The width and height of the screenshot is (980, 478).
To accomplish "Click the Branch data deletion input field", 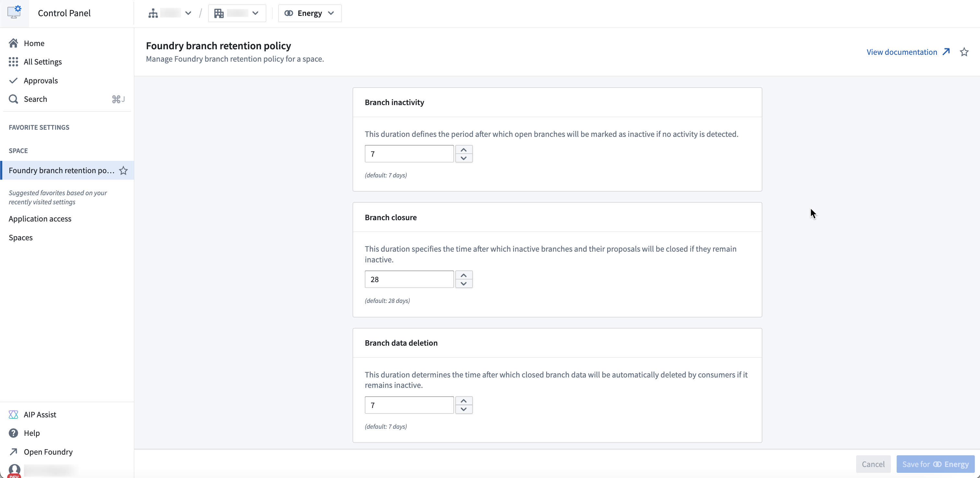I will [x=409, y=405].
